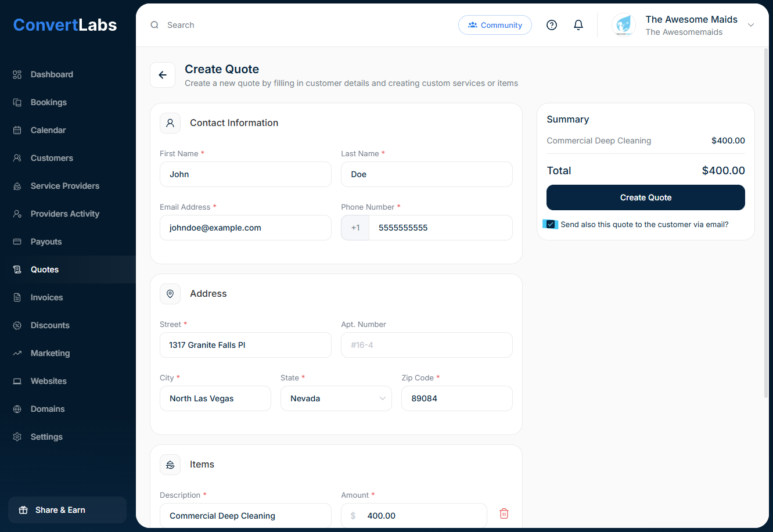Click the Share & Earn gift icon

[x=23, y=510]
